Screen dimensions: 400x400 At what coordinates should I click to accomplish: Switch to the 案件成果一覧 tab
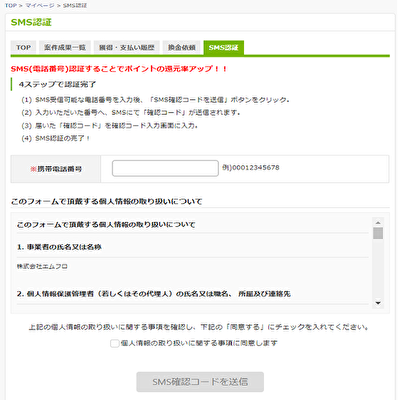point(65,48)
